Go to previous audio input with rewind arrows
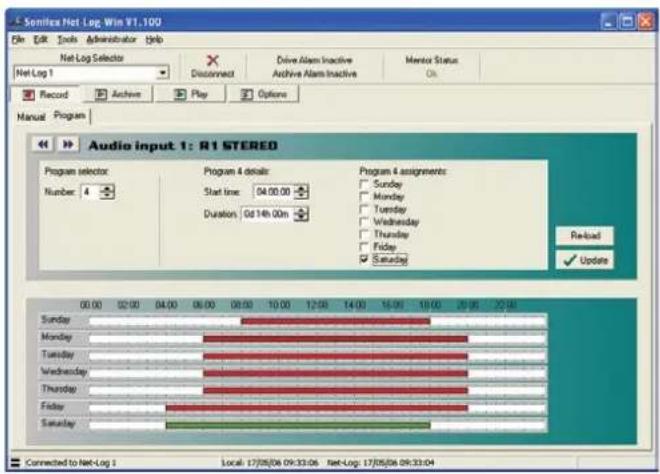660x474 pixels. [43, 144]
